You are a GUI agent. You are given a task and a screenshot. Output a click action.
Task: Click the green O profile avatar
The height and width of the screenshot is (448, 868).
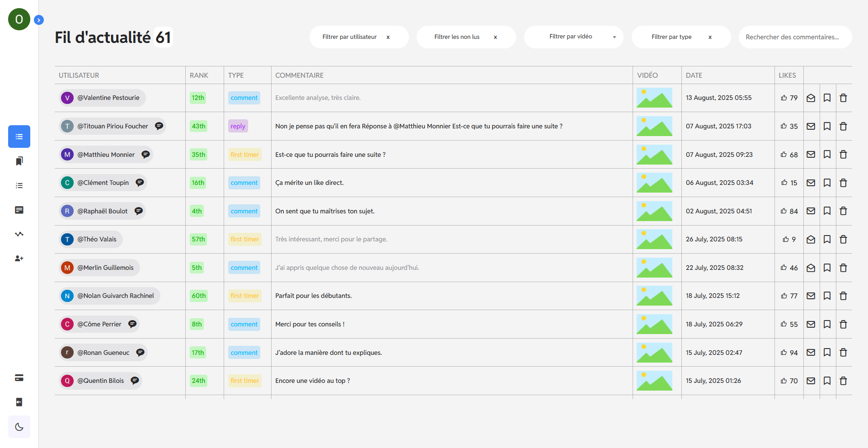(19, 19)
